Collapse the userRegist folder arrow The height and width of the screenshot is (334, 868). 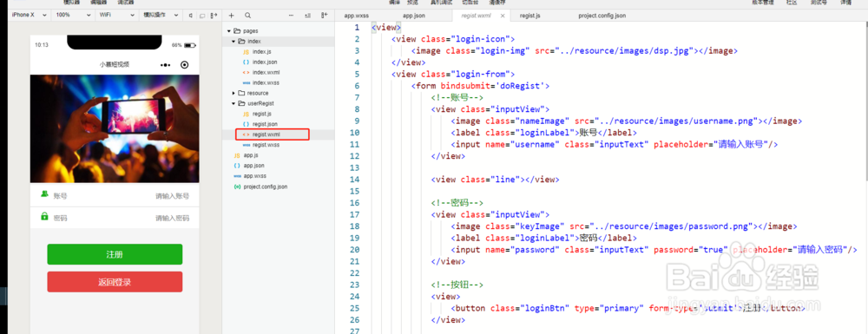(233, 103)
